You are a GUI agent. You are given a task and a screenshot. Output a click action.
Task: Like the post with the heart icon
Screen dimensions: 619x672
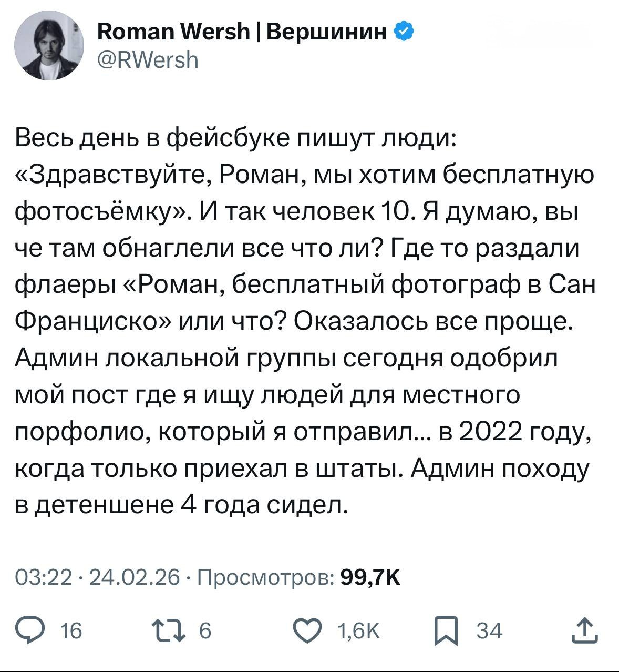click(307, 630)
